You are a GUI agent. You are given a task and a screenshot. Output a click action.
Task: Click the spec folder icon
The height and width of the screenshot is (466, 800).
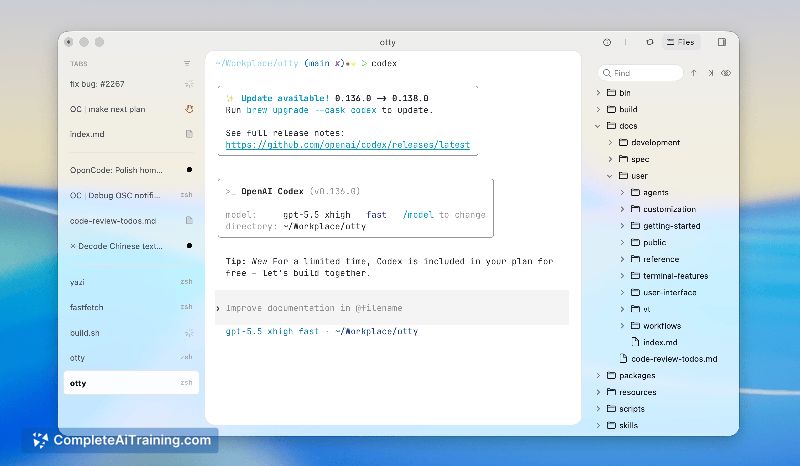[623, 159]
